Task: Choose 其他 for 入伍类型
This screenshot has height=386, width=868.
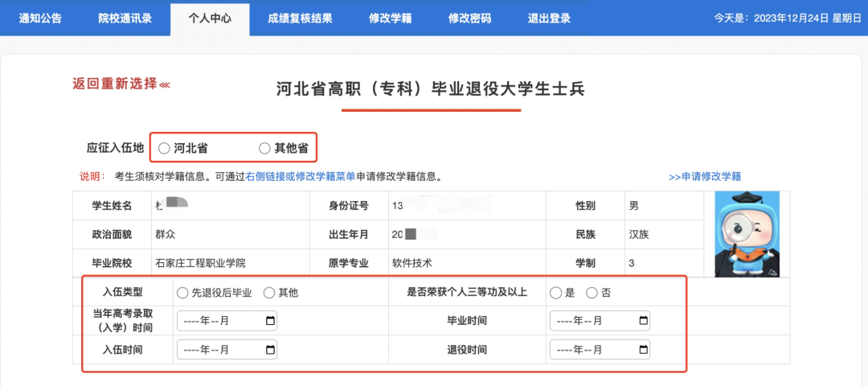Action: point(269,293)
